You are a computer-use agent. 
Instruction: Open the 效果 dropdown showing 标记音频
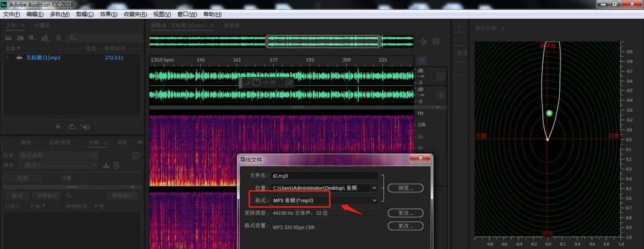60,155
